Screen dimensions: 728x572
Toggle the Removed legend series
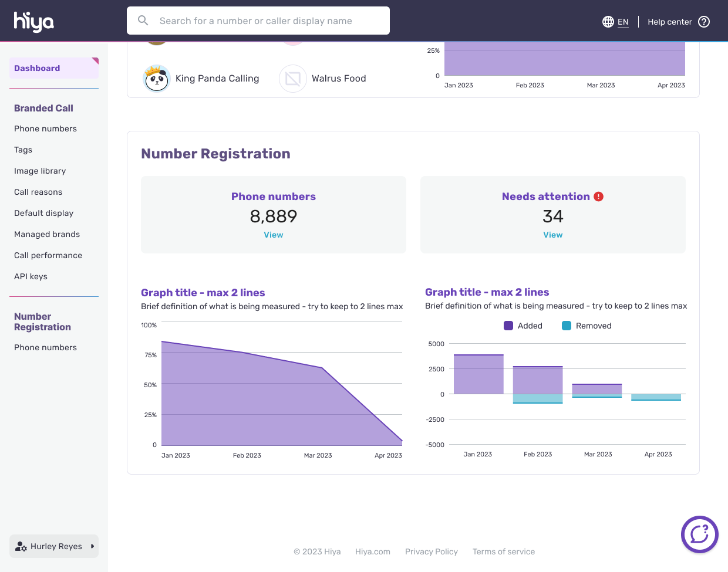(567, 326)
